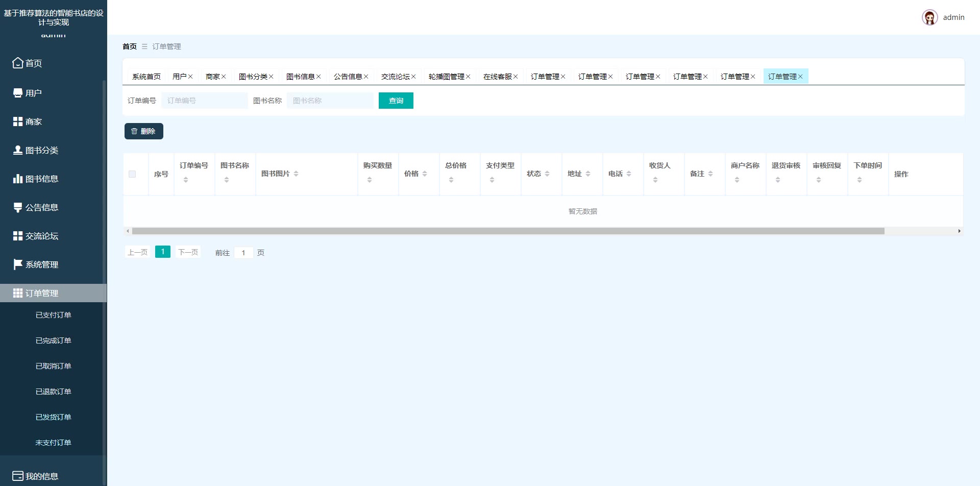Image resolution: width=980 pixels, height=486 pixels.
Task: Click the 交流论坛 grid icon
Action: coord(18,236)
